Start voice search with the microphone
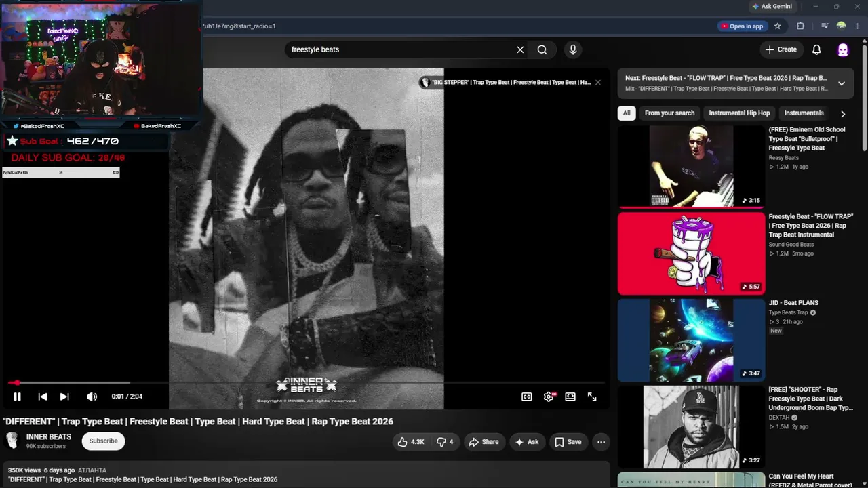 [x=573, y=49]
